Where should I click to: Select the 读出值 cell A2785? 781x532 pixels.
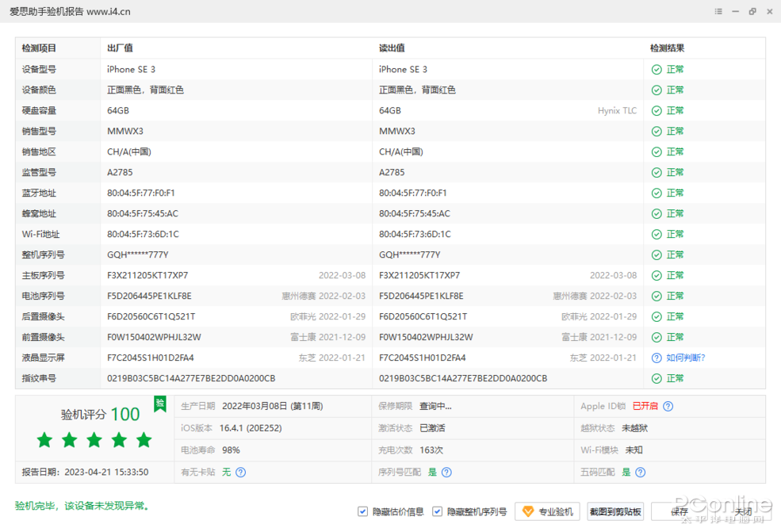pyautogui.click(x=392, y=172)
